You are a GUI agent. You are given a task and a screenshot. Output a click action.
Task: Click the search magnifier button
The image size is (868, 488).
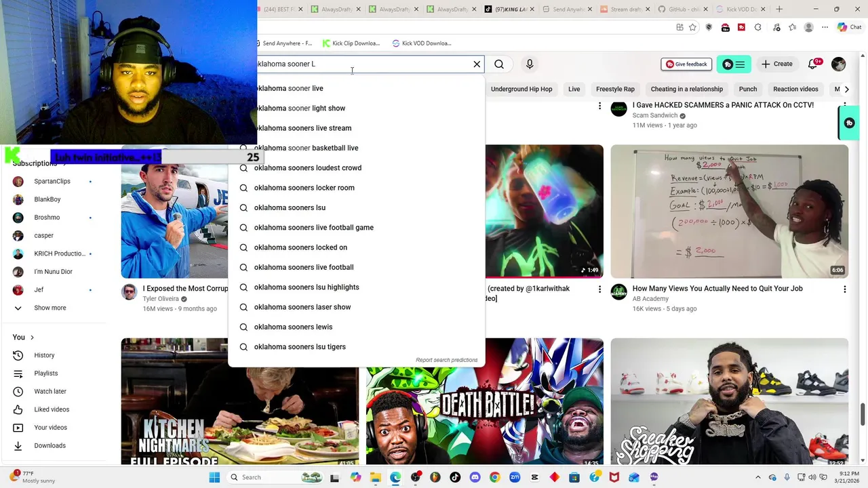point(499,64)
